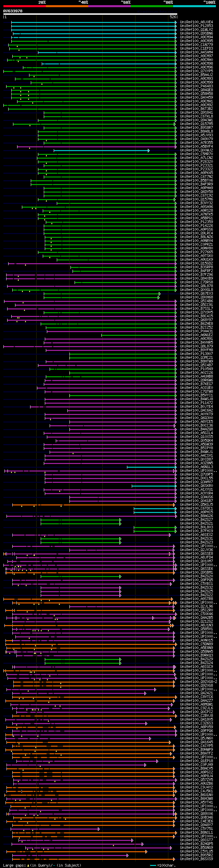Click the cyan ~100% identity legend bar
The height and width of the screenshot is (868, 219).
coord(194,6)
